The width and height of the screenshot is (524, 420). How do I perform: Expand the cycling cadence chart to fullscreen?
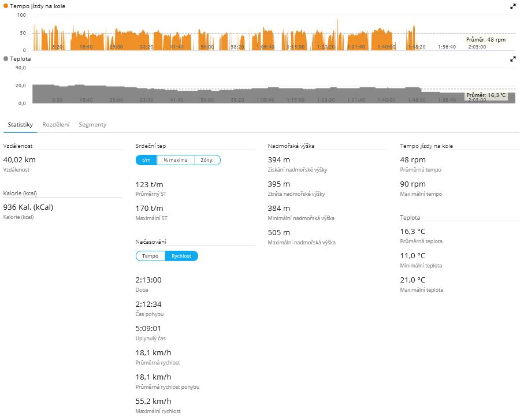click(x=512, y=6)
